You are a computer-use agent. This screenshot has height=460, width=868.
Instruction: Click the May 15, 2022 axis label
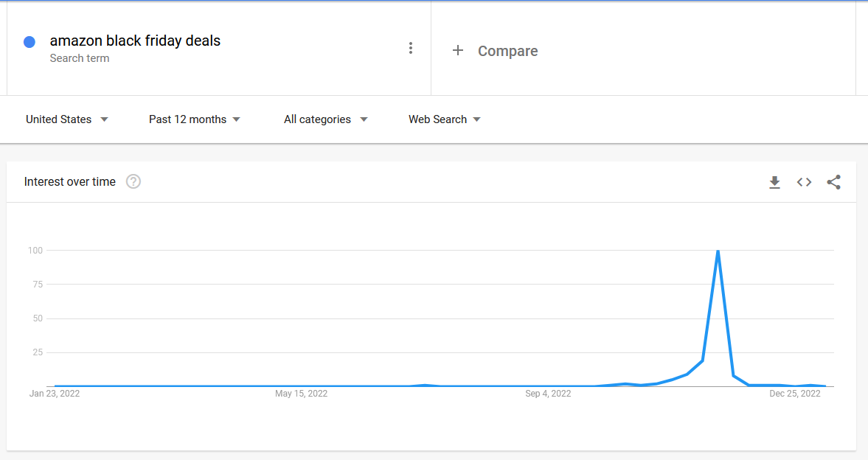click(x=301, y=394)
